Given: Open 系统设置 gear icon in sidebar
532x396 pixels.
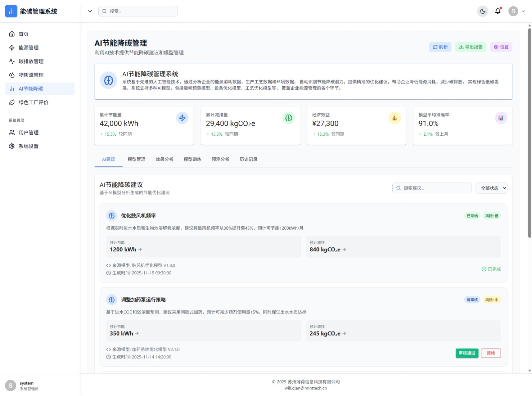Looking at the screenshot, I should (12, 146).
